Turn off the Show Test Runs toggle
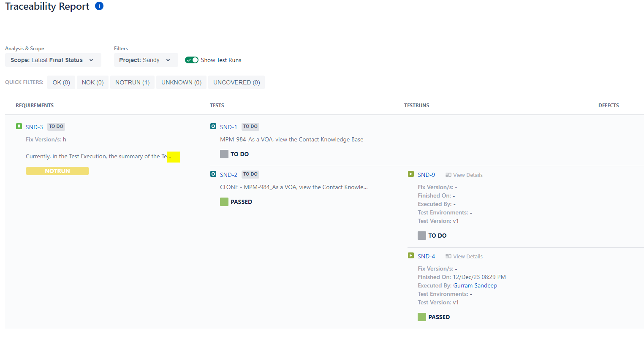This screenshot has width=644, height=347. tap(192, 60)
